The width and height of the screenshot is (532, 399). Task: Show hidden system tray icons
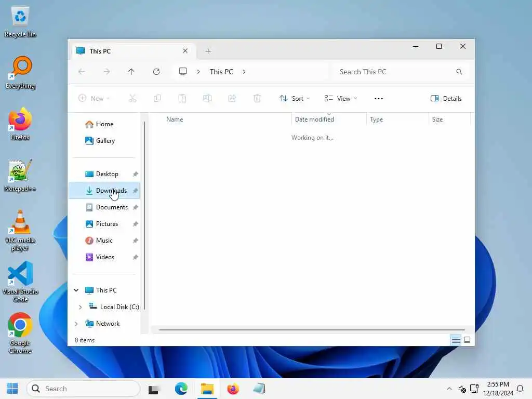[x=449, y=389]
